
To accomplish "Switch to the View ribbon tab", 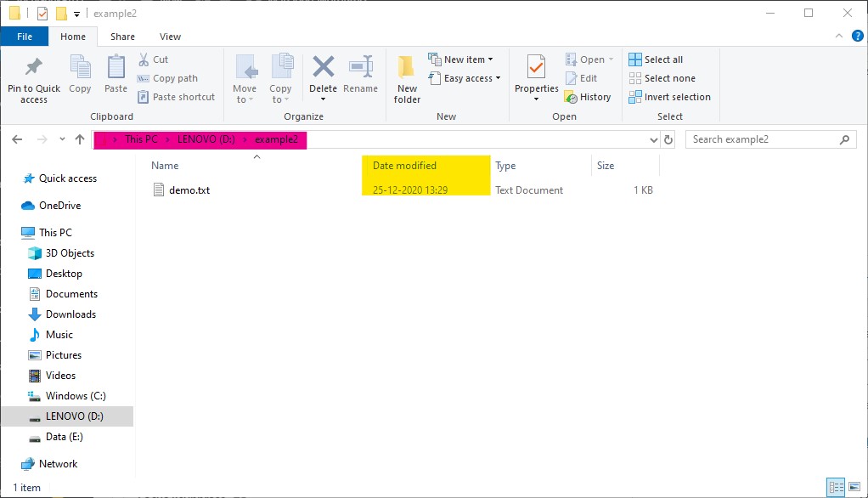I will coord(170,37).
